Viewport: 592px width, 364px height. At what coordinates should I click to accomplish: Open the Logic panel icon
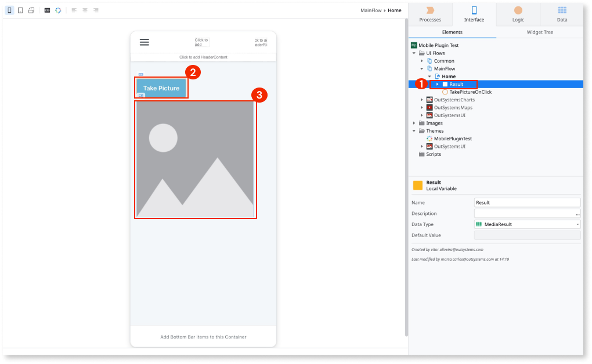pyautogui.click(x=517, y=14)
